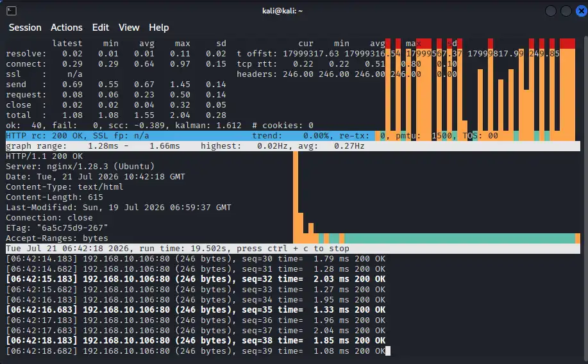Click 'Content-Type: text/html' line

(65, 186)
